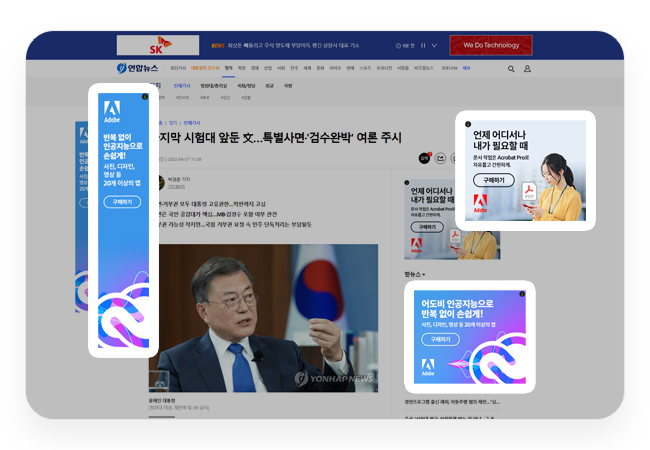The image size is (650, 450).
Task: Click enlarged vertical ad text 20개 이상의 앱
Action: point(122,183)
